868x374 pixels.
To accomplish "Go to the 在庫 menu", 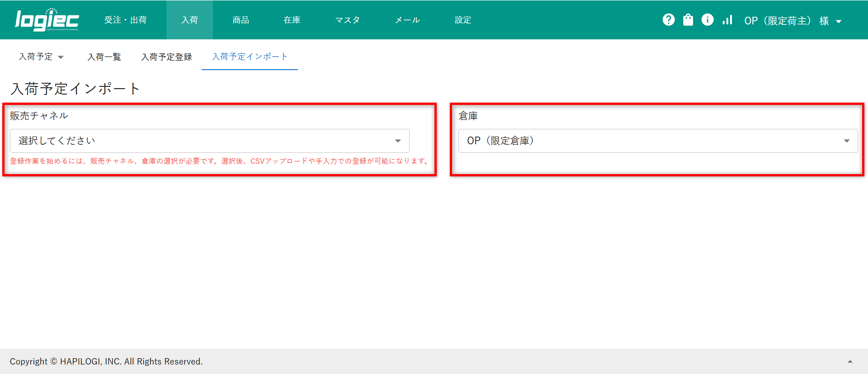I will pos(292,20).
